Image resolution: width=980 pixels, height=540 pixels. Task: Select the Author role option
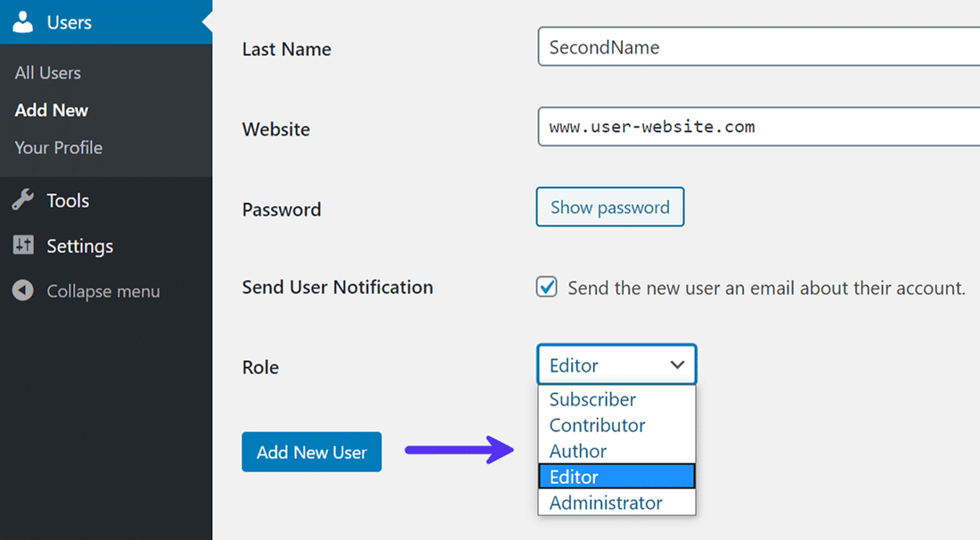(578, 451)
